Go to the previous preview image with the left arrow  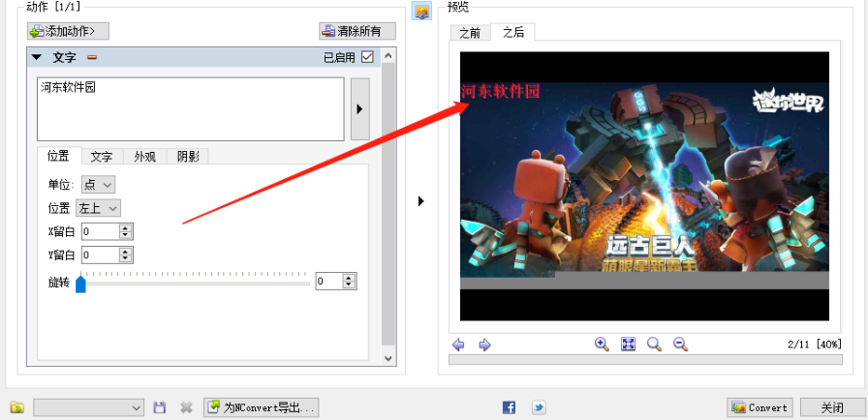(458, 345)
